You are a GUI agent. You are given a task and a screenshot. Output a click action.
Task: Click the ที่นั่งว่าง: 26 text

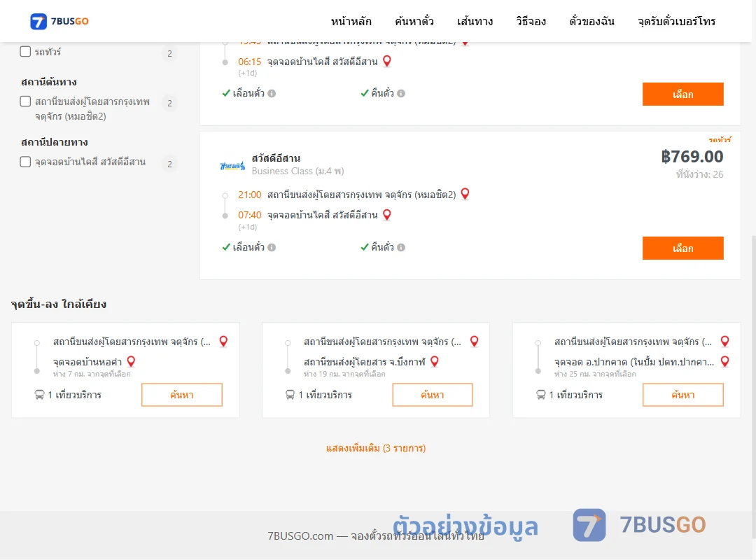[x=699, y=174]
